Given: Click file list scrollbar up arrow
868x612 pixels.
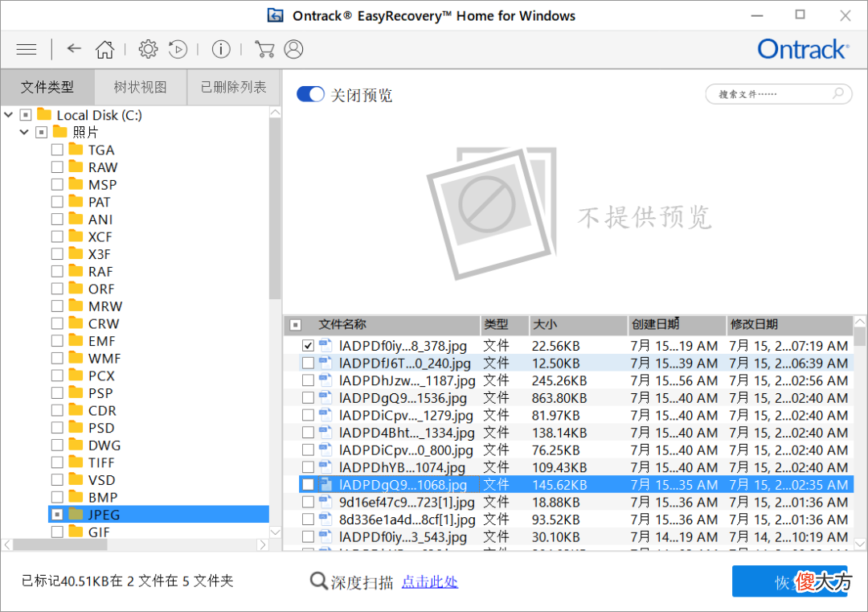Looking at the screenshot, I should coord(860,321).
